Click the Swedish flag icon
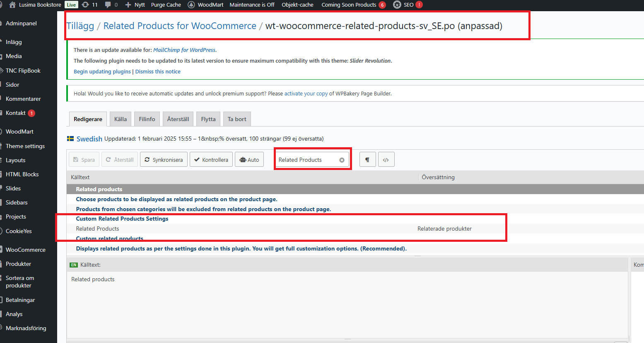644x343 pixels. click(70, 139)
